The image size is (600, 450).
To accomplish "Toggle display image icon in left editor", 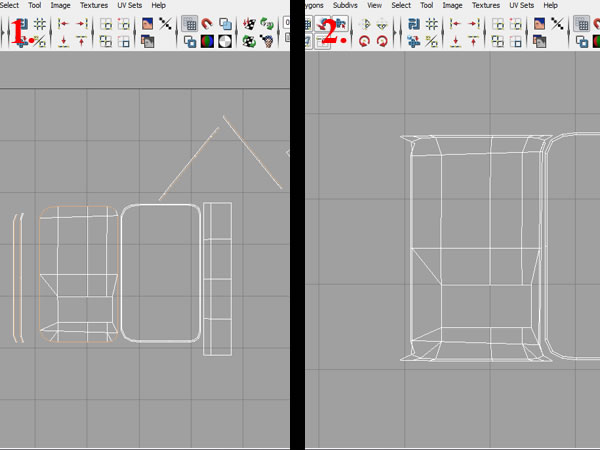I will click(x=147, y=24).
